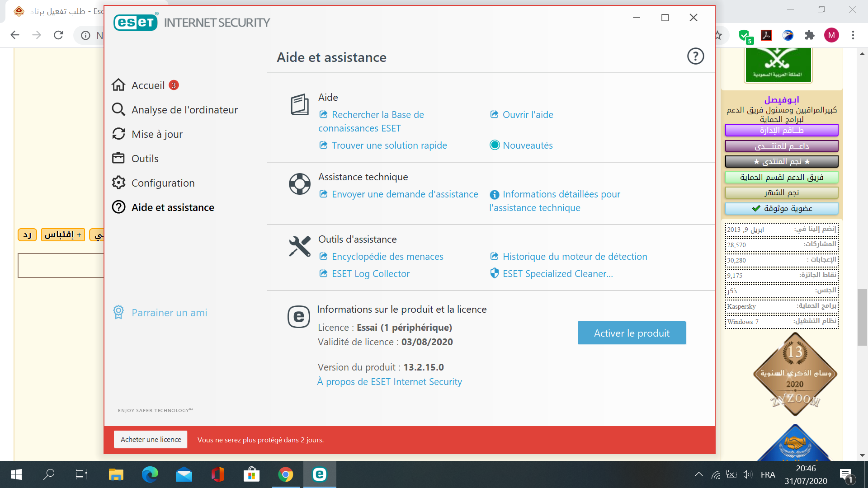Click the question-mark icon beside Aide et assistance in the sidebar
Viewport: 868px width, 488px height.
click(x=118, y=207)
